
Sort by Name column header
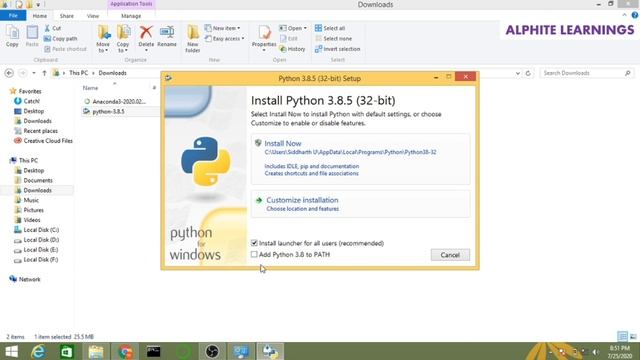pos(90,88)
